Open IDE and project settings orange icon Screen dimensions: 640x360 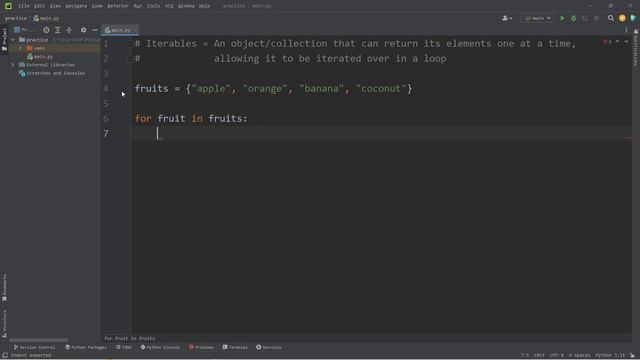[622, 18]
